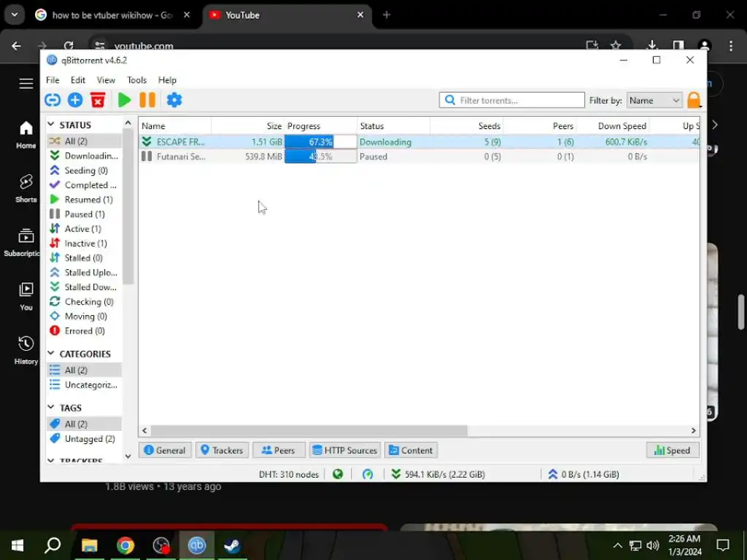This screenshot has height=560, width=747.
Task: Open the View menu
Action: tap(106, 80)
